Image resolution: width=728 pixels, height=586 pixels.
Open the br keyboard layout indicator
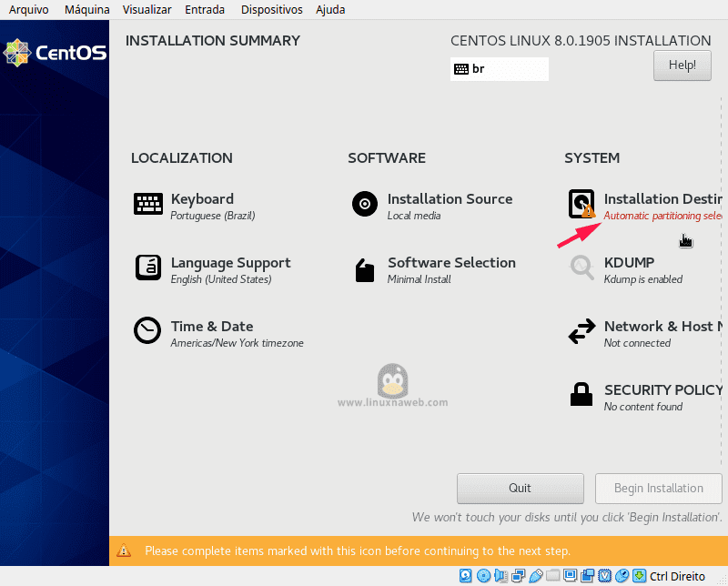(499, 69)
